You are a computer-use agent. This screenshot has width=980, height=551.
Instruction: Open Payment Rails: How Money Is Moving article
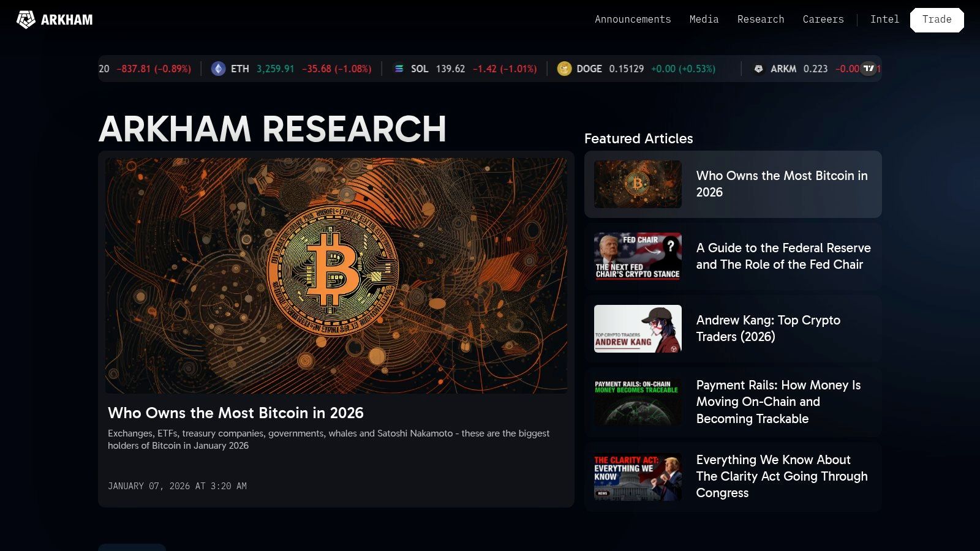coord(778,402)
